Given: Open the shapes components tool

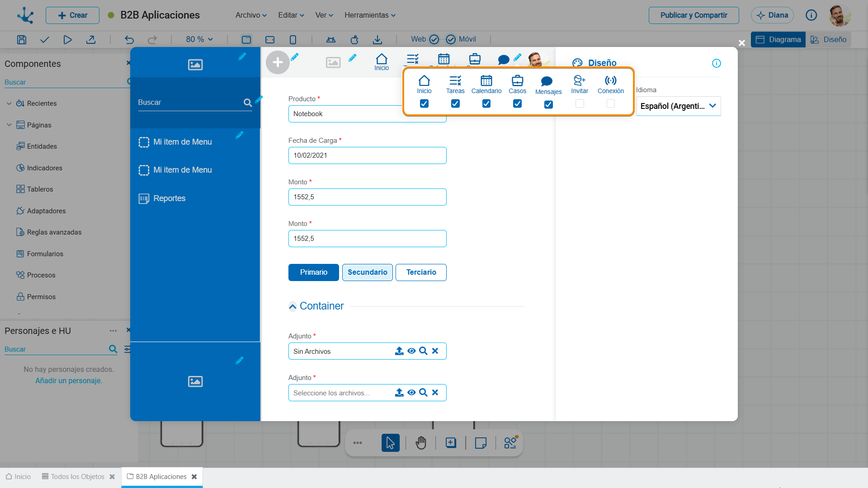Looking at the screenshot, I should click(x=510, y=443).
